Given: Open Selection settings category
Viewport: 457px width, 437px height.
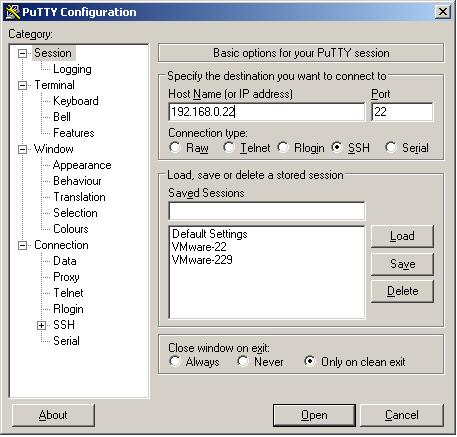Looking at the screenshot, I should tap(75, 213).
